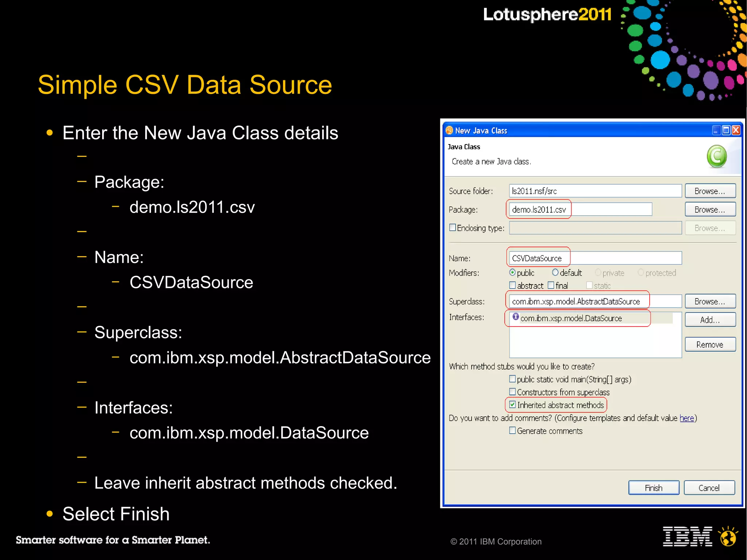Select the default modifier radio button
This screenshot has width=747, height=560.
(x=555, y=273)
